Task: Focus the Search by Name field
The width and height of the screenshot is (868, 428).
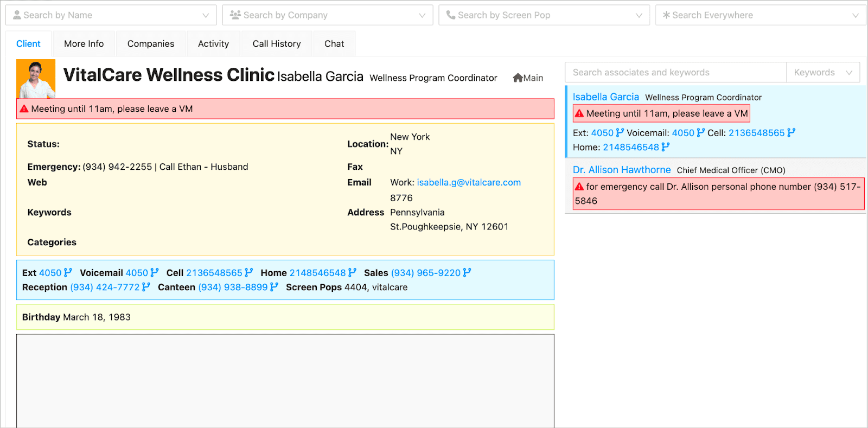Action: point(111,15)
